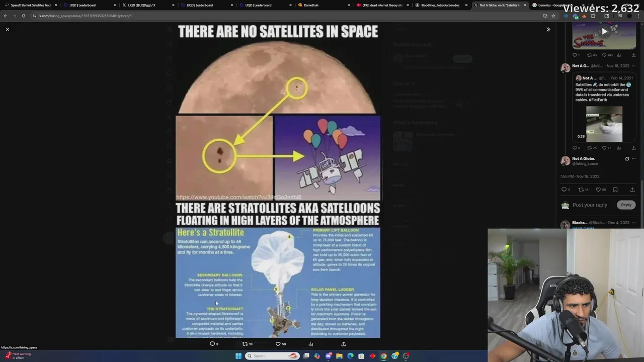This screenshot has height=362, width=644.
Task: Open Microsoft Store from the taskbar
Action: click(x=361, y=356)
